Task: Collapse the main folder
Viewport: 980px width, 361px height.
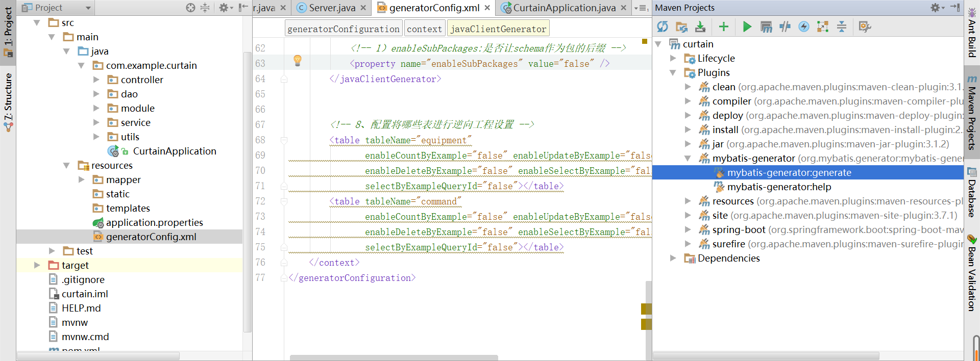Action: click(52, 37)
